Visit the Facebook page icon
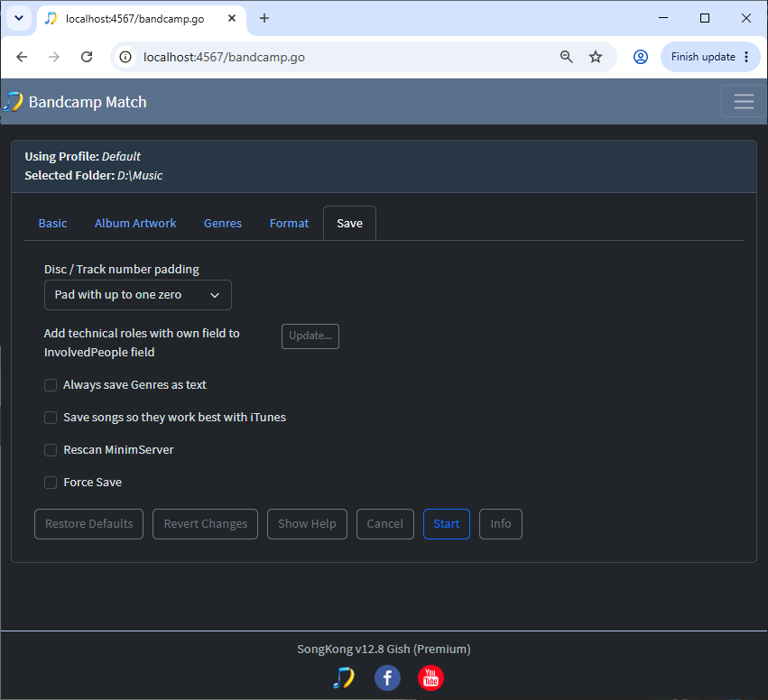768x700 pixels. pos(387,678)
